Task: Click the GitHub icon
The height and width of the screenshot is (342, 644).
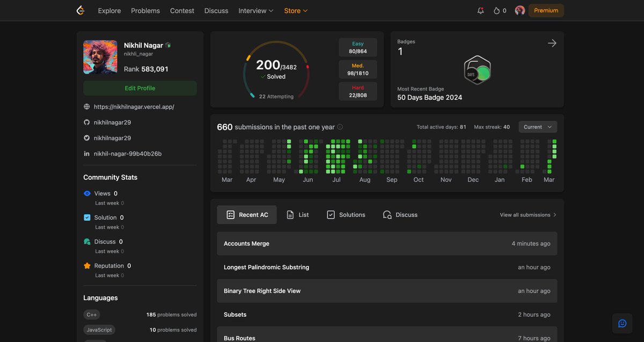Action: click(87, 122)
